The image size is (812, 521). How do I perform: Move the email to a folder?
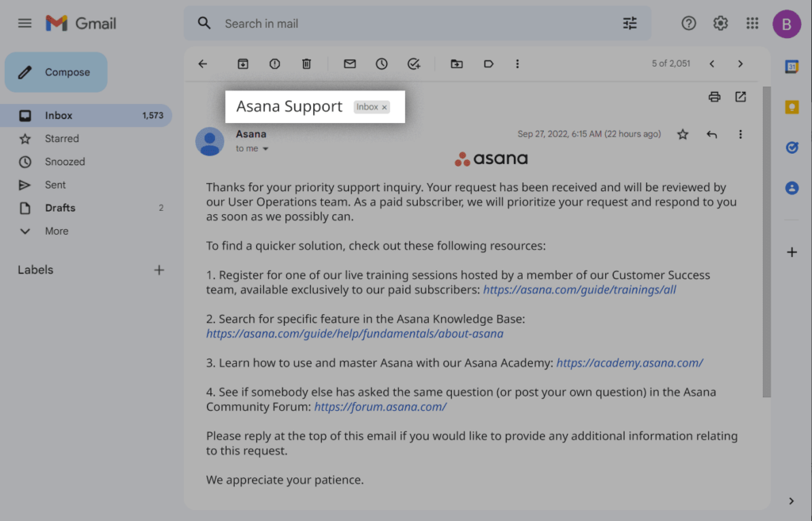click(x=457, y=63)
